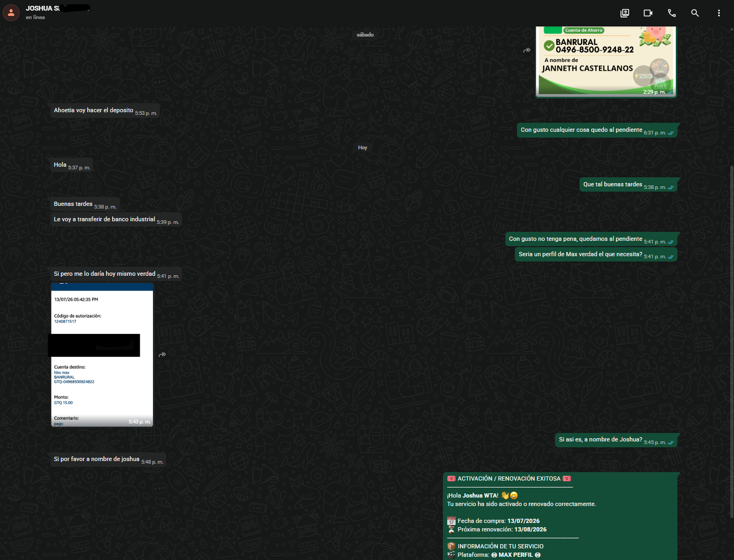Click incoming 'Buenas tardes' message
This screenshot has height=560, width=734.
[84, 204]
